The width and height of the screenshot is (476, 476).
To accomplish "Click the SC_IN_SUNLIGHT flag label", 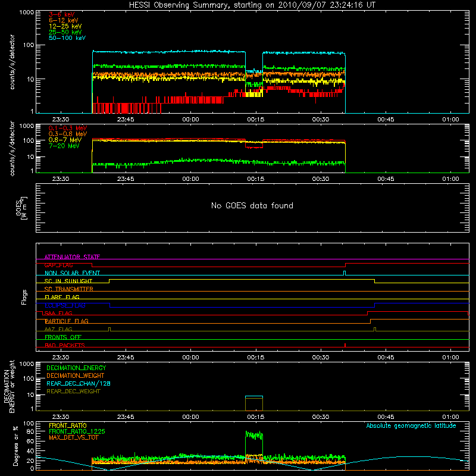I will point(68,281).
